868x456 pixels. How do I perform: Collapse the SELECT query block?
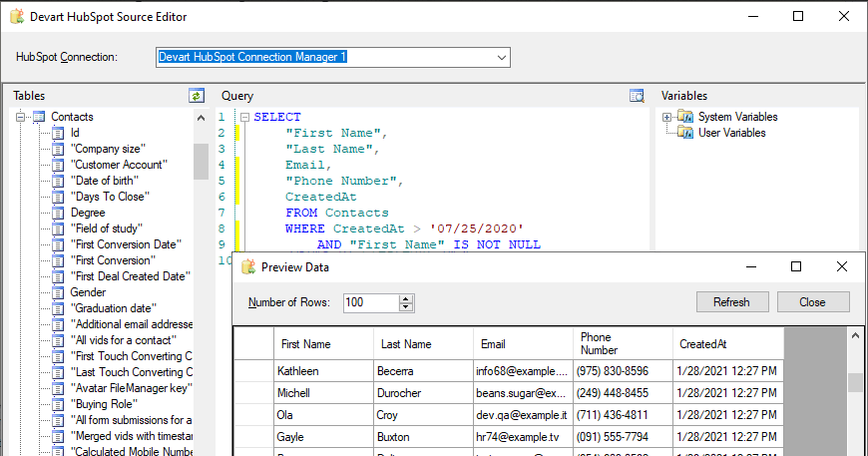[244, 117]
